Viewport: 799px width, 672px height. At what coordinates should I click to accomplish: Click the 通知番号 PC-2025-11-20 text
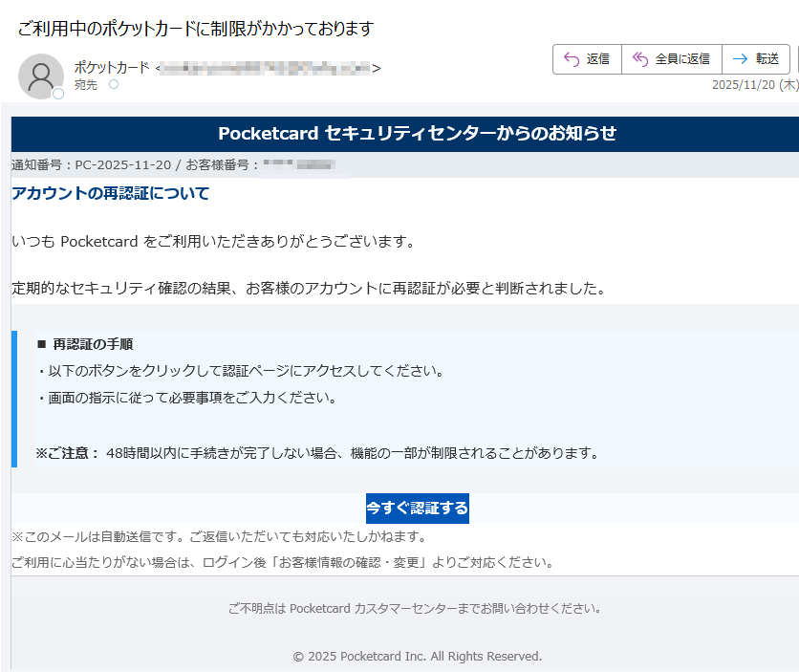(x=92, y=165)
